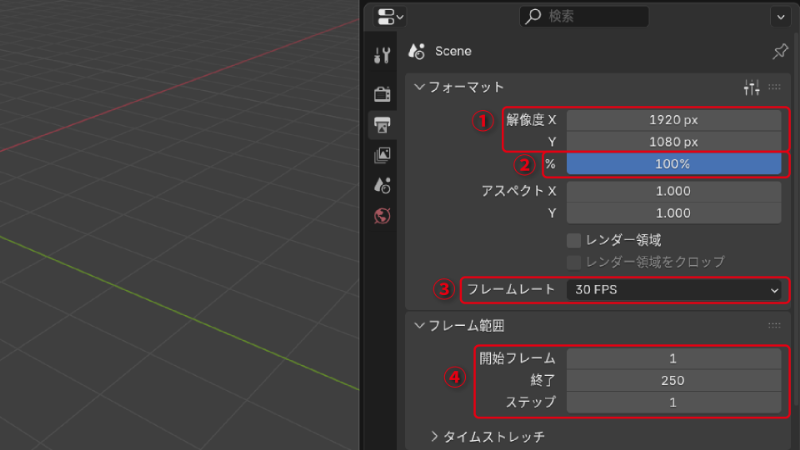This screenshot has width=800, height=450.
Task: Click the ステップ value field
Action: coord(673,403)
